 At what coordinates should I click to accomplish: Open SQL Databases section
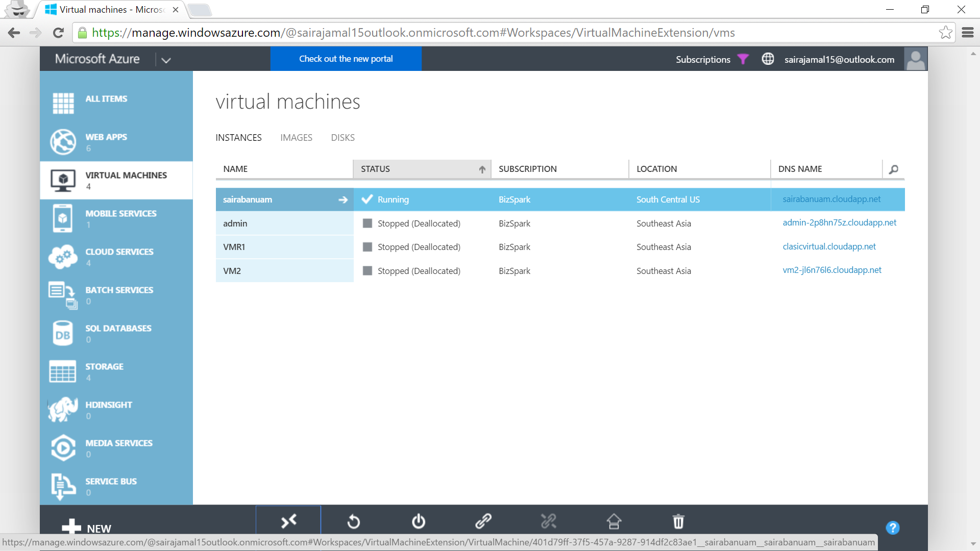pyautogui.click(x=116, y=333)
